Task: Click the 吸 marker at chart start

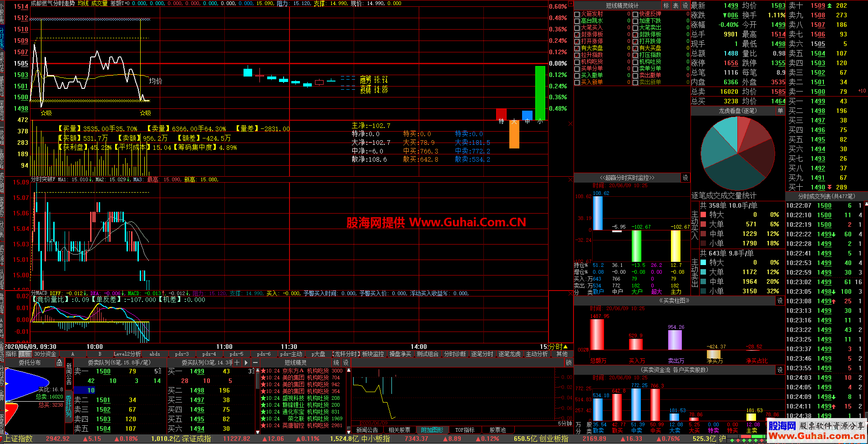Action: tap(46, 113)
